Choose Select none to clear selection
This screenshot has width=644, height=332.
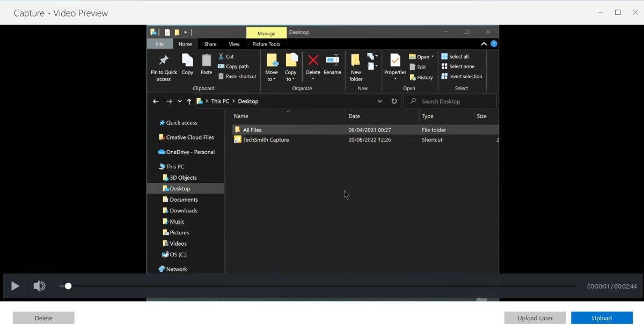(458, 66)
